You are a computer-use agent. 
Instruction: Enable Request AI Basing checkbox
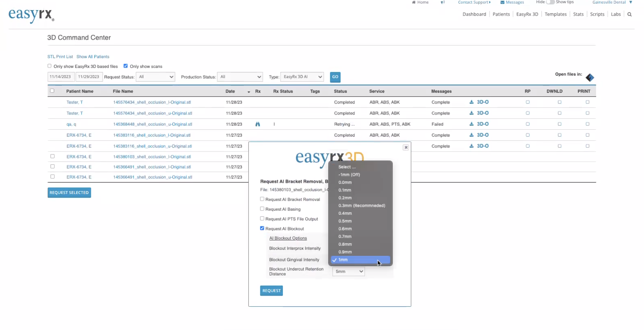point(262,209)
